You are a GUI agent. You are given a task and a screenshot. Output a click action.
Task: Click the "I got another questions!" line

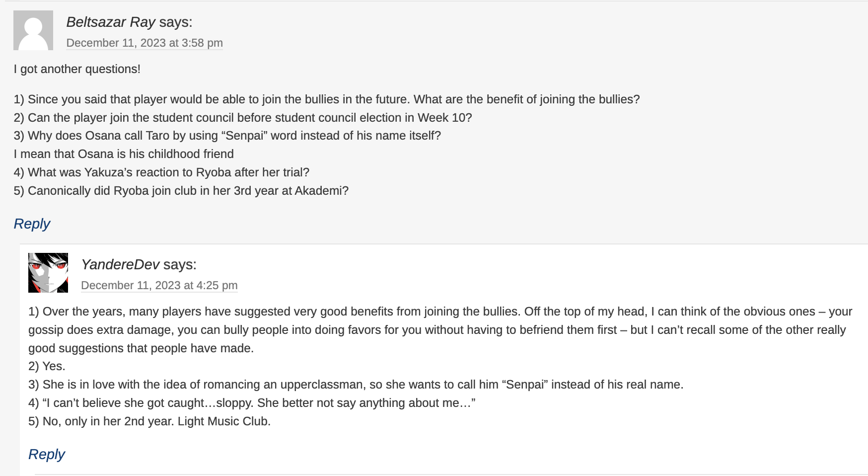[x=77, y=69]
